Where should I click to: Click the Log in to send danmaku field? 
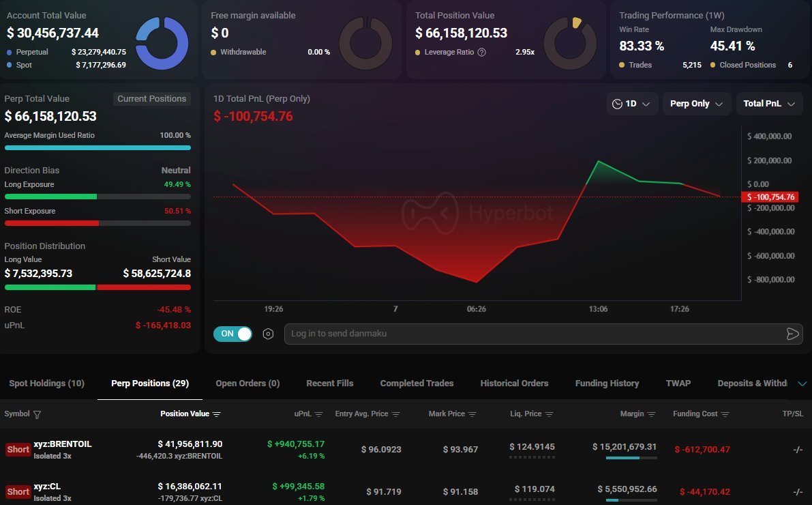click(x=543, y=334)
